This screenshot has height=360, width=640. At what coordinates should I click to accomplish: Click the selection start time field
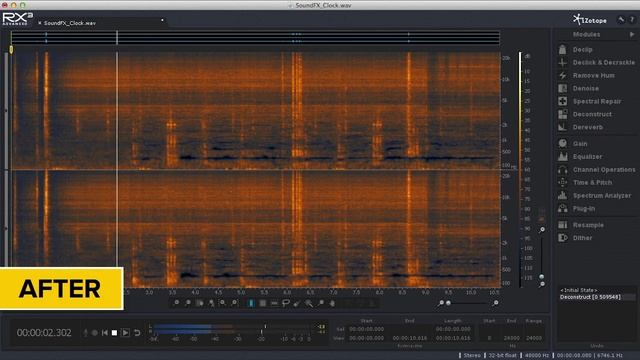coord(367,329)
